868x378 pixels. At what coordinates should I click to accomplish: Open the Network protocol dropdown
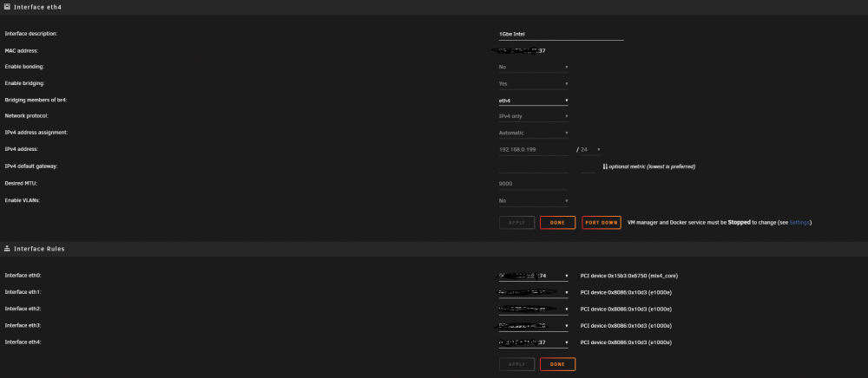pos(534,116)
